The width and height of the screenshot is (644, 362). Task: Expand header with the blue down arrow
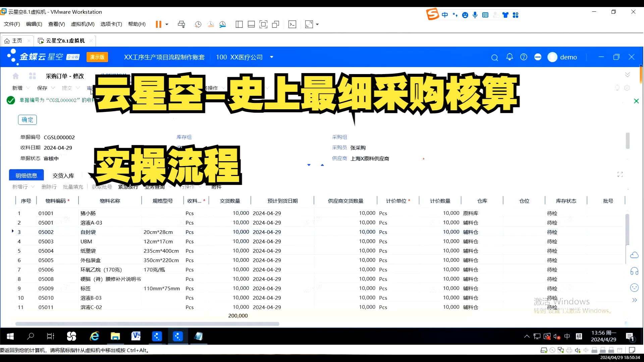point(309,165)
